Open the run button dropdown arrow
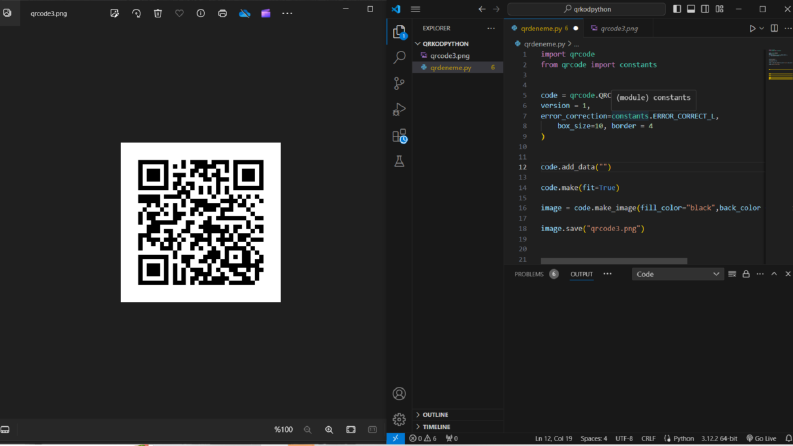Image resolution: width=793 pixels, height=446 pixels. [762, 28]
